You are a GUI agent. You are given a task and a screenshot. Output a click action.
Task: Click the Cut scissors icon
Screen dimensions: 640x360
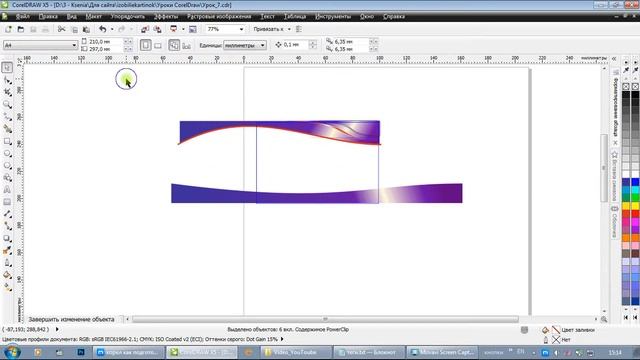click(x=61, y=29)
